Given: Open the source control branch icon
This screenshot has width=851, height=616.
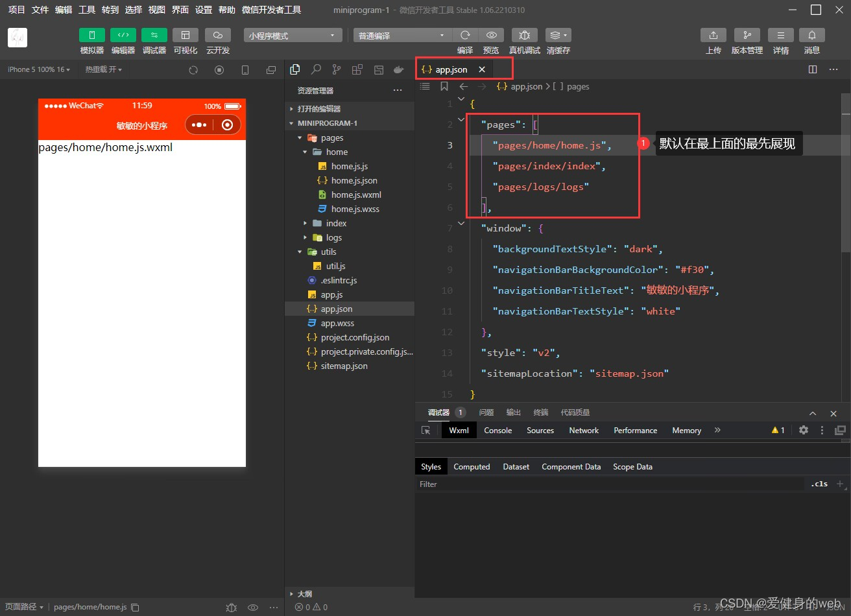Looking at the screenshot, I should point(336,69).
